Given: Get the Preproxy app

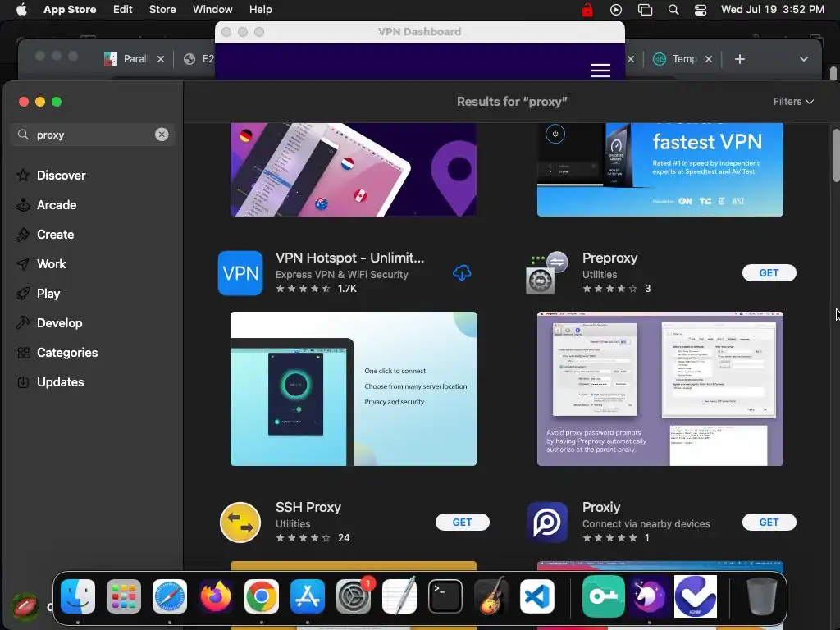Looking at the screenshot, I should (769, 272).
